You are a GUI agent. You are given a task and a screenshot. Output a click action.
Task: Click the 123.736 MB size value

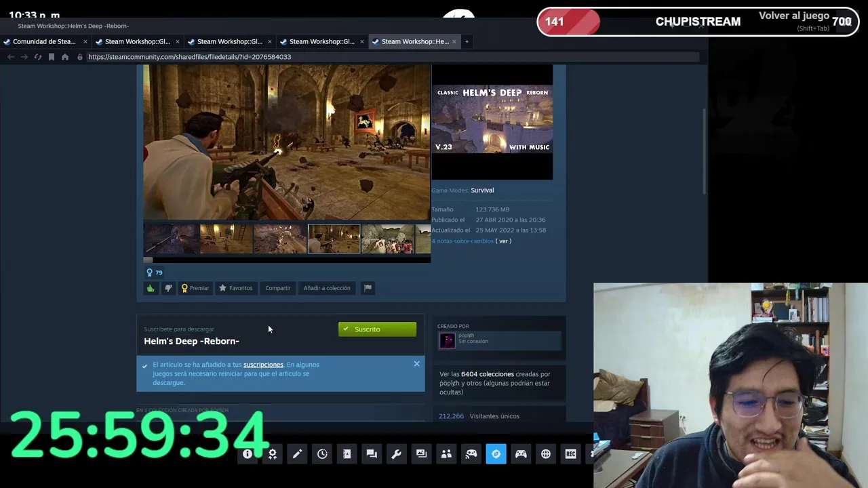(x=492, y=209)
